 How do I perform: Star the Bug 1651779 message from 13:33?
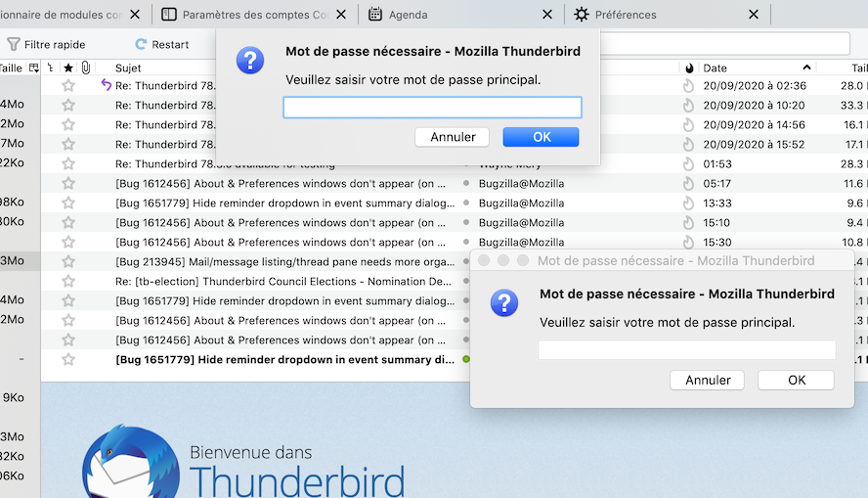(68, 203)
